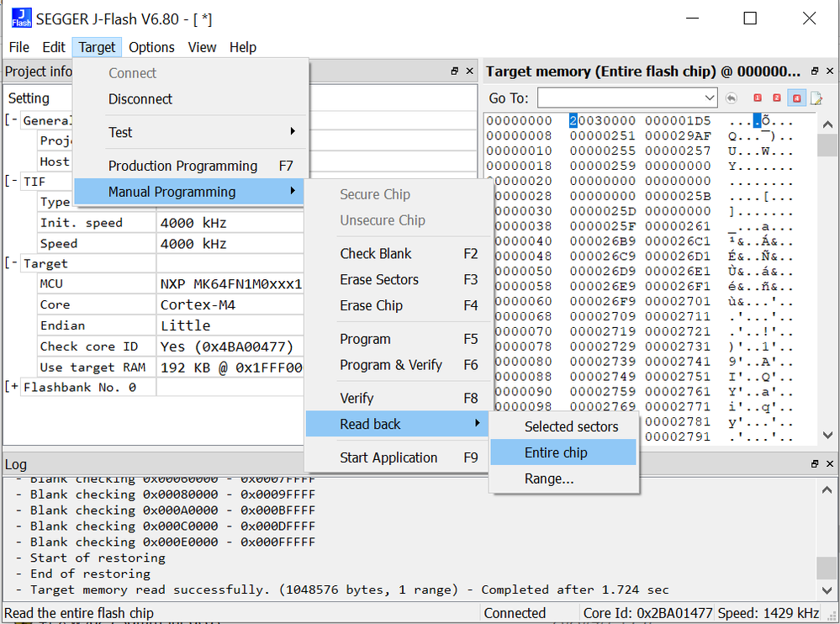The image size is (840, 624).
Task: Click the NXP MK64FN1M0xxx1 MCU value
Action: [x=230, y=284]
